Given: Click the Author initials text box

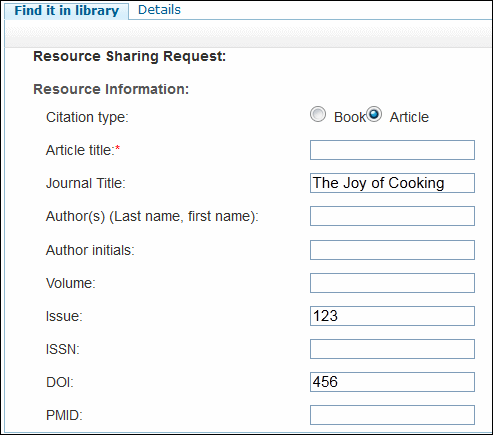Looking at the screenshot, I should click(x=392, y=250).
